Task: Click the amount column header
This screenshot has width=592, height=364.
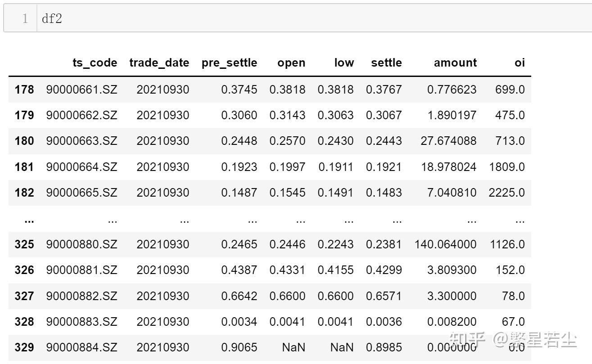Action: pyautogui.click(x=455, y=63)
